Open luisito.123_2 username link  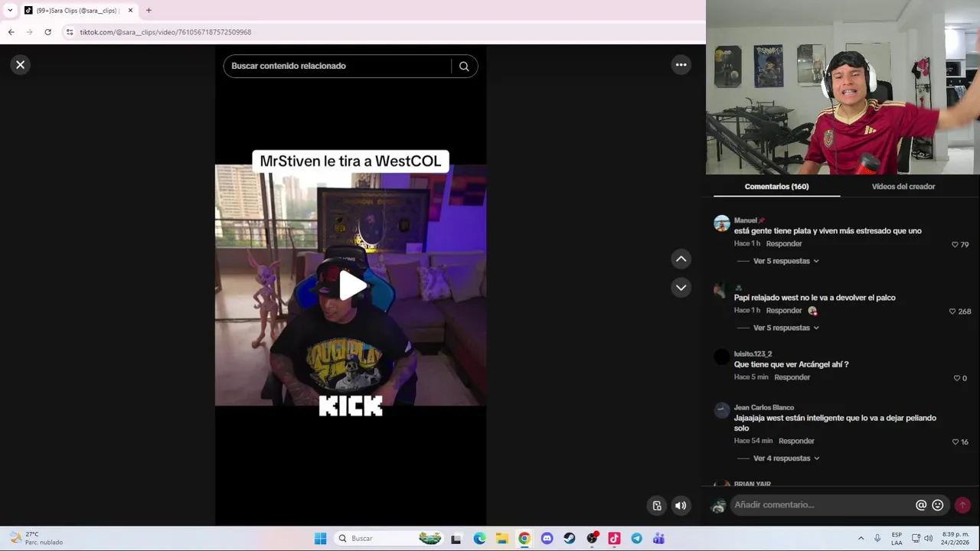(753, 354)
